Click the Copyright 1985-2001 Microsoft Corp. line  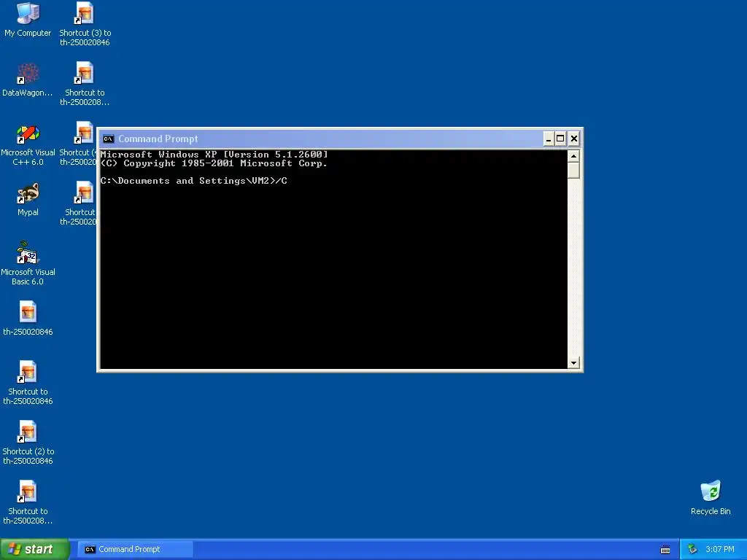coord(214,163)
